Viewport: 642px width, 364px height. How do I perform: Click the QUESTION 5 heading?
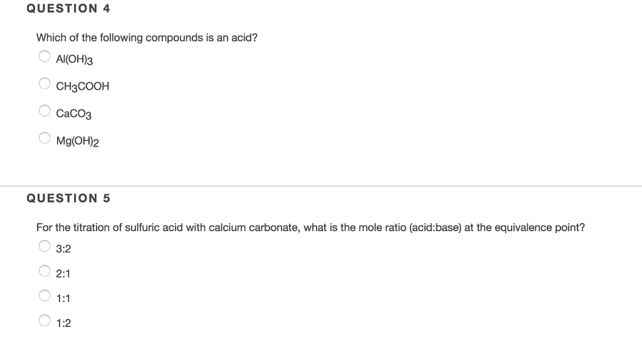68,198
